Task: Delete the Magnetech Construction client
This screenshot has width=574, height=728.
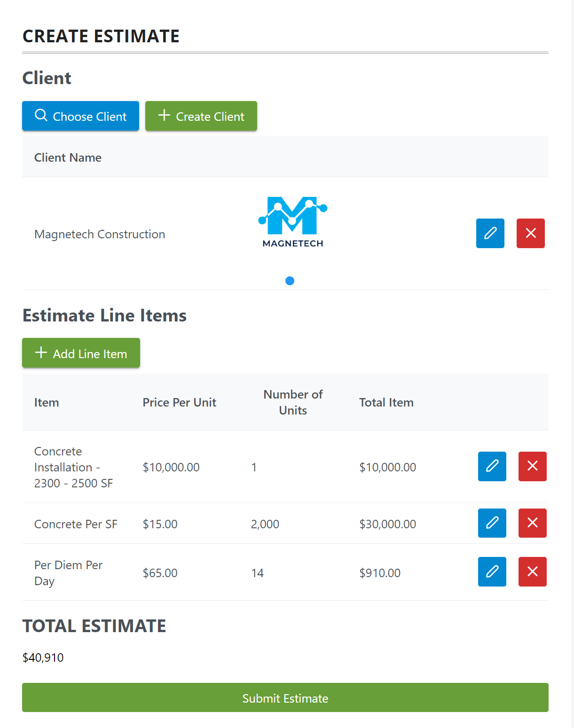Action: tap(530, 233)
